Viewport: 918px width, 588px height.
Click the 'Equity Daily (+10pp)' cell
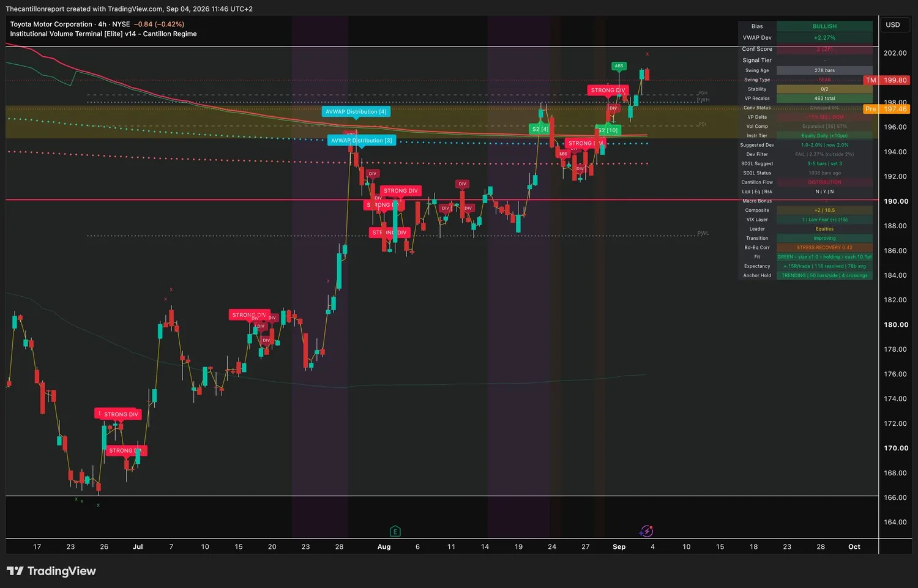click(x=824, y=136)
